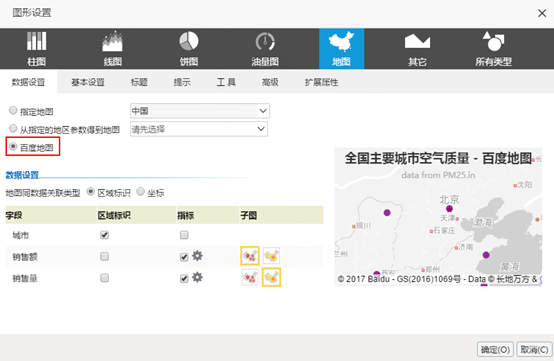The height and width of the screenshot is (361, 554).
Task: Expand the 中国 map dropdown
Action: coord(200,111)
